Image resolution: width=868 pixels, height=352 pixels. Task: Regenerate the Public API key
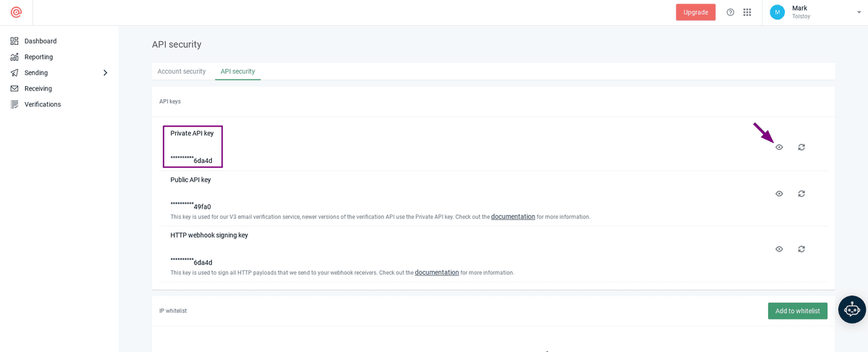pyautogui.click(x=801, y=193)
